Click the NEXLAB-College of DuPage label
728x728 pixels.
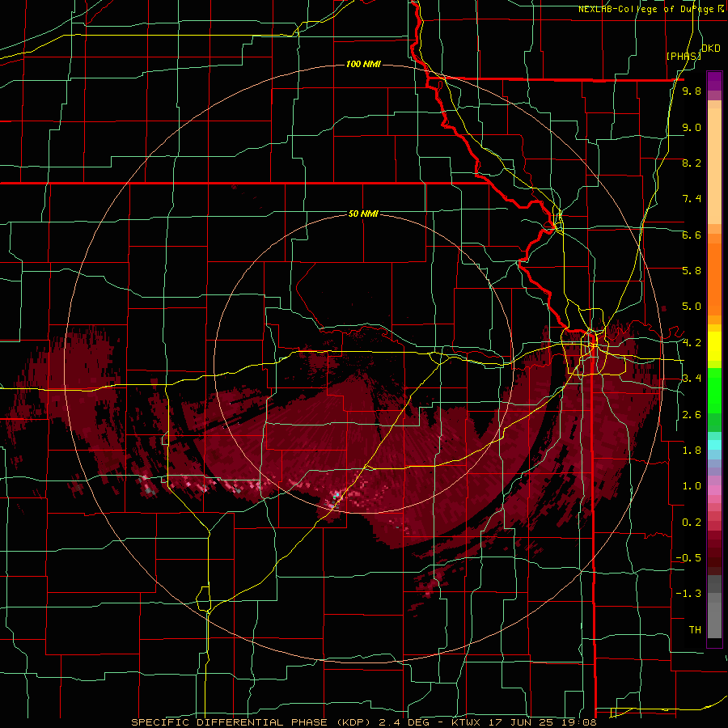click(x=645, y=9)
